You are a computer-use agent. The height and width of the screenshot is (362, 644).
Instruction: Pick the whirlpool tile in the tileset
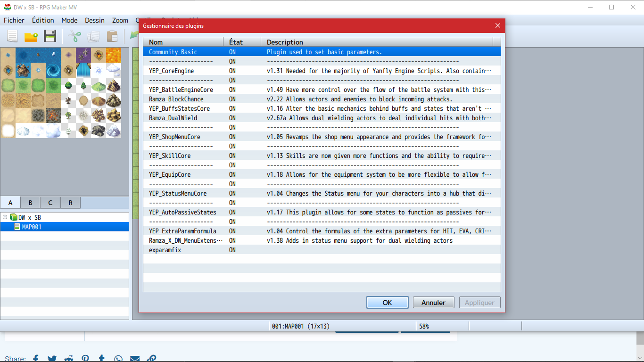pyautogui.click(x=53, y=70)
